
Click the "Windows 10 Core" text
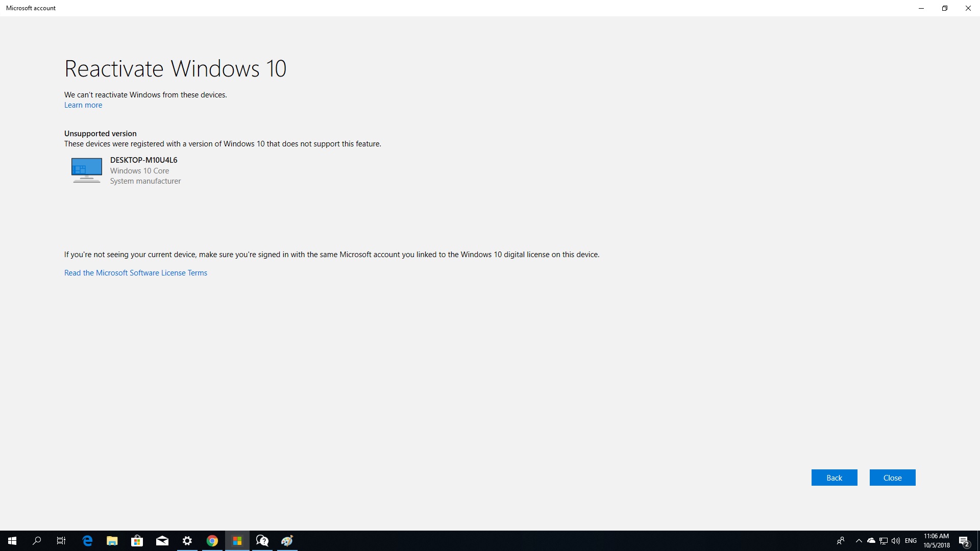(139, 171)
